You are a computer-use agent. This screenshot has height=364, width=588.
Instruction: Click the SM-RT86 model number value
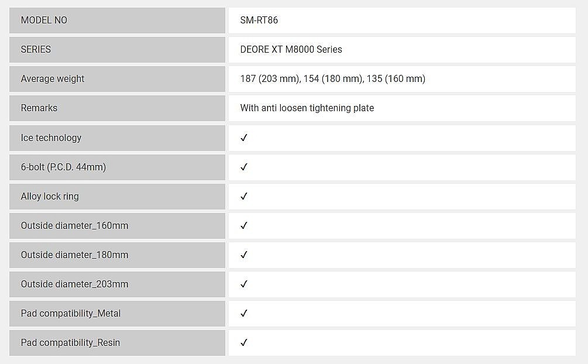click(259, 20)
